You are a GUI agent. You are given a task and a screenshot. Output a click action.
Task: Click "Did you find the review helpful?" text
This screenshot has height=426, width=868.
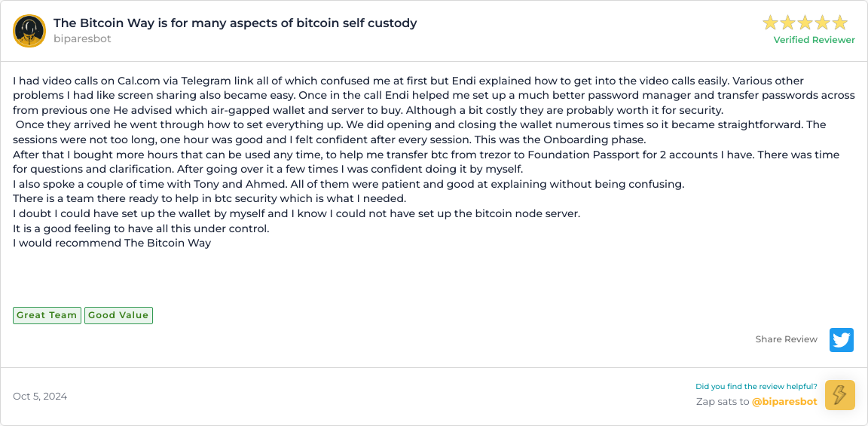[x=756, y=387]
